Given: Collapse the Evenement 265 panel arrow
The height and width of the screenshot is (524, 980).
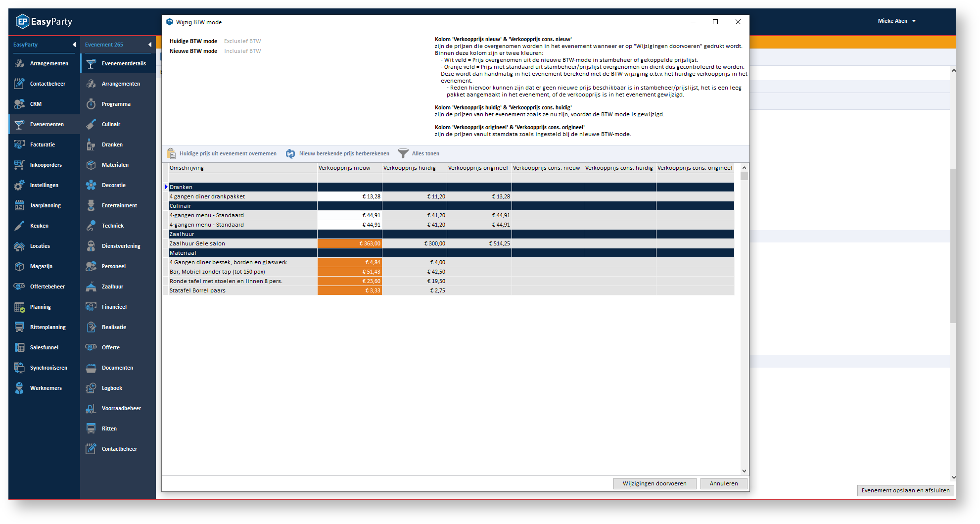Looking at the screenshot, I should pyautogui.click(x=150, y=45).
